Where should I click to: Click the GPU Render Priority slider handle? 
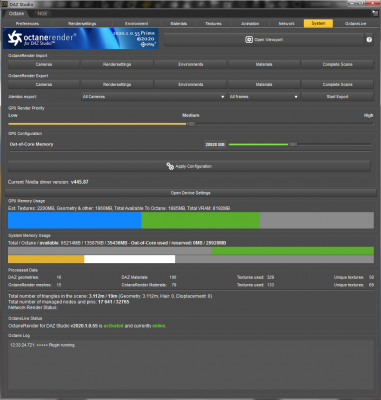(191, 124)
